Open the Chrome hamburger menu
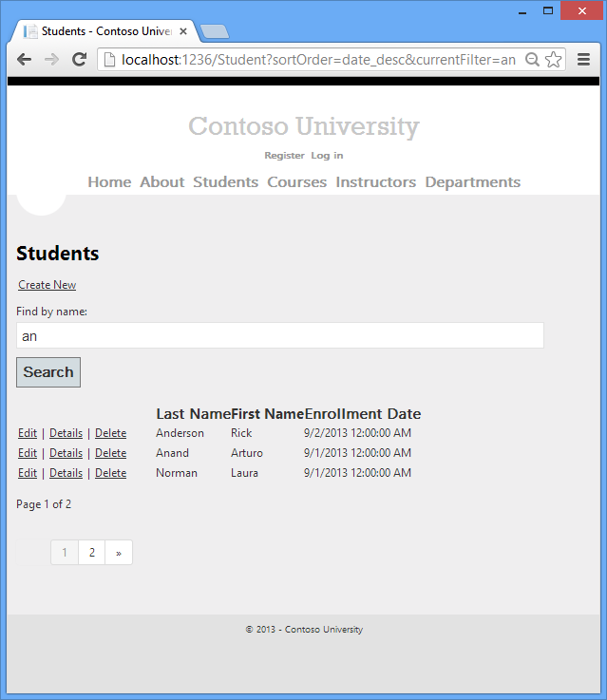The height and width of the screenshot is (700, 607). coord(584,60)
